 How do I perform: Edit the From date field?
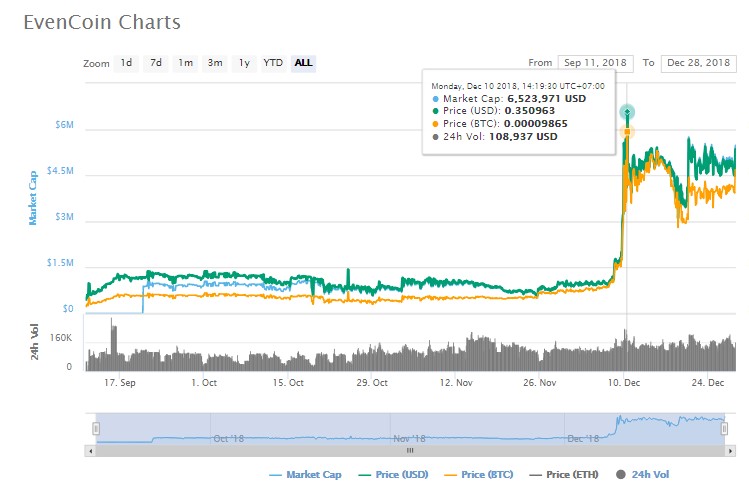pos(595,63)
